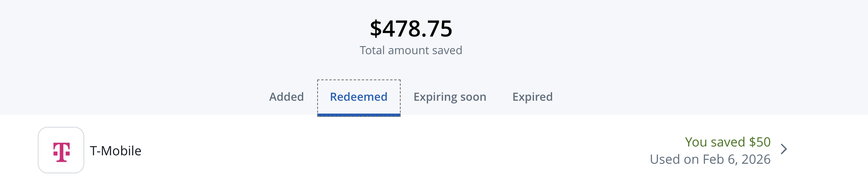Open the redeemed T-Mobile offer row
The image size is (868, 183).
coord(401,150)
